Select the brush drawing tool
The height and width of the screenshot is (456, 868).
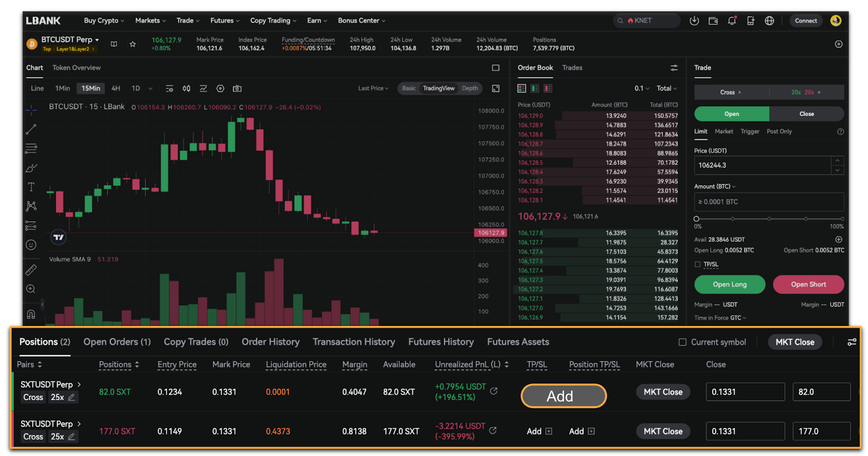[31, 168]
